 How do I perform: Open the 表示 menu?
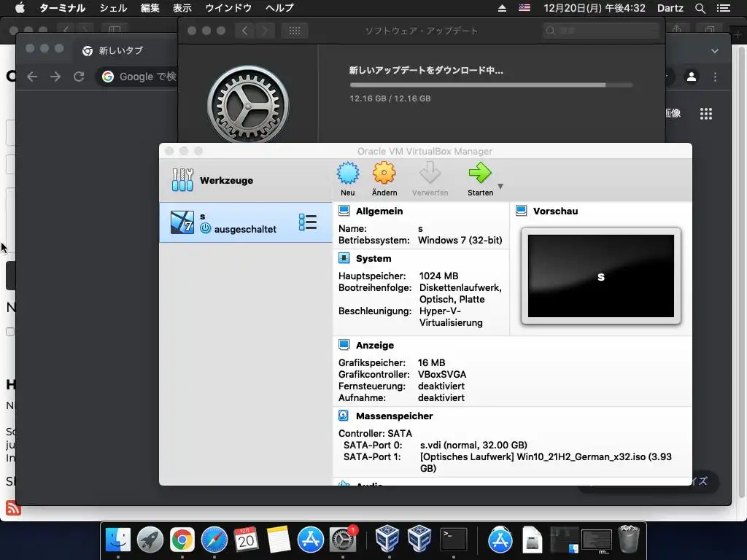[182, 8]
